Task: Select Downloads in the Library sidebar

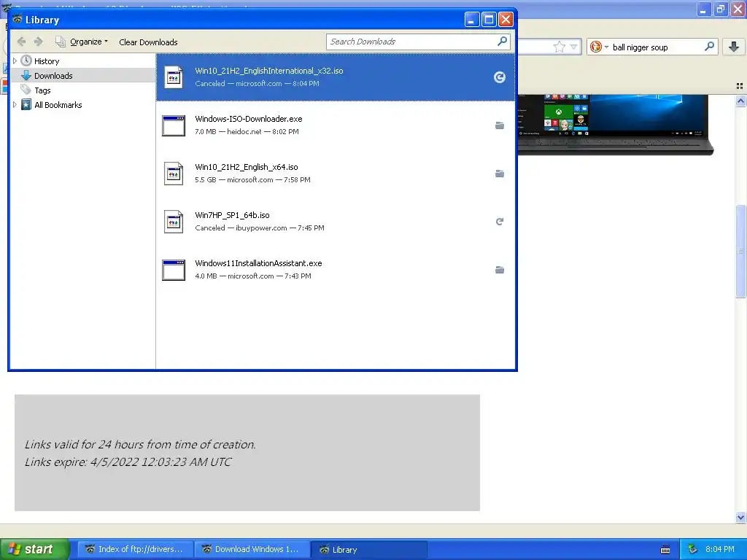Action: 53,76
